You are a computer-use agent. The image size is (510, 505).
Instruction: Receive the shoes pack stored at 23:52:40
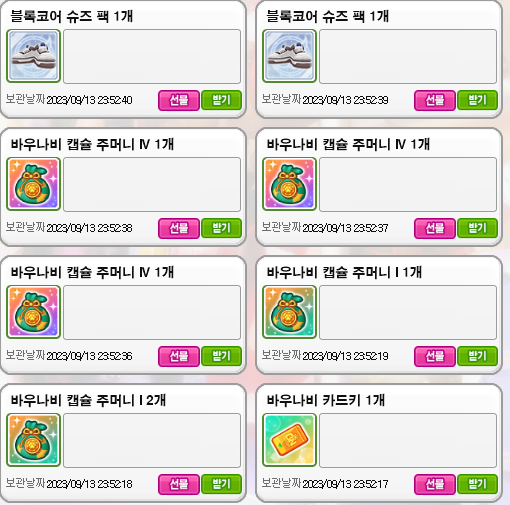pyautogui.click(x=222, y=100)
